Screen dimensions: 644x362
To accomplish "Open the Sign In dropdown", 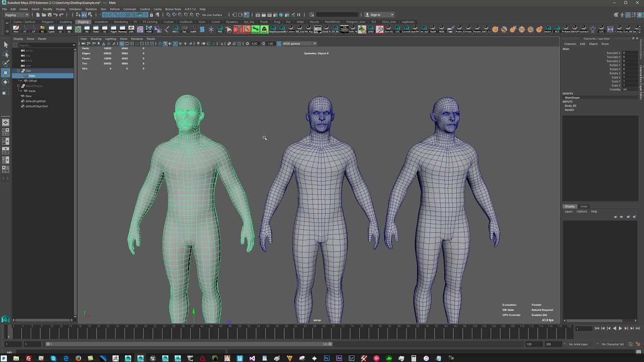I will pos(380,15).
